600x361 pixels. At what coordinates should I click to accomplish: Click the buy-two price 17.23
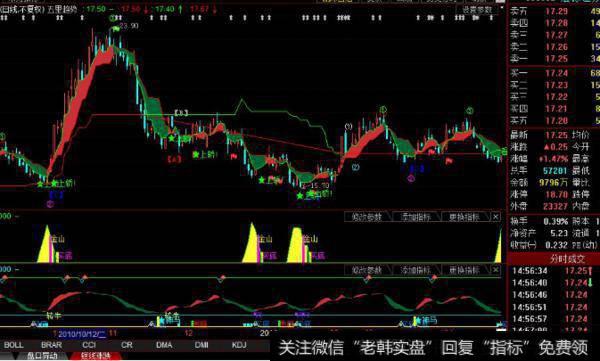[x=557, y=85]
